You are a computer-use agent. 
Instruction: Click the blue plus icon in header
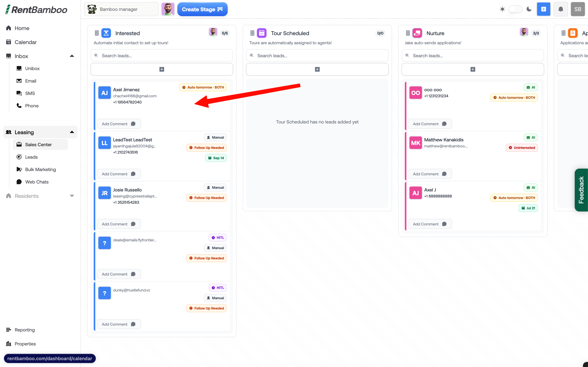pyautogui.click(x=543, y=9)
